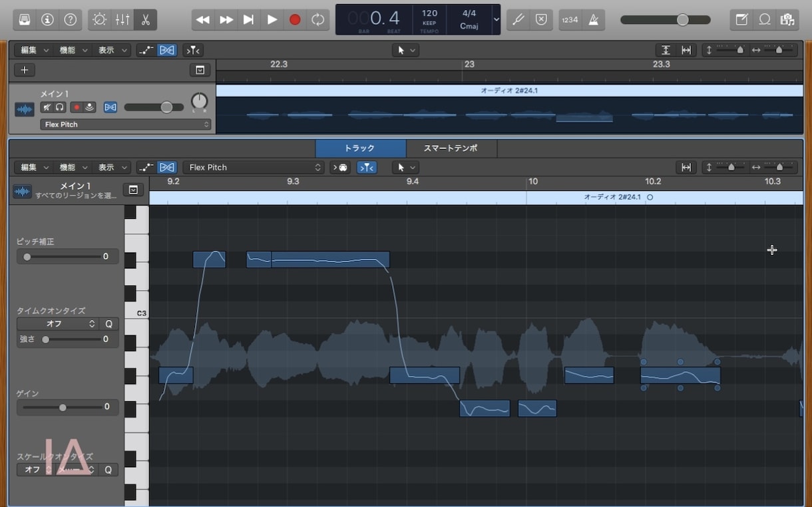The width and height of the screenshot is (812, 507).
Task: Start playback with the Play button
Action: [272, 20]
